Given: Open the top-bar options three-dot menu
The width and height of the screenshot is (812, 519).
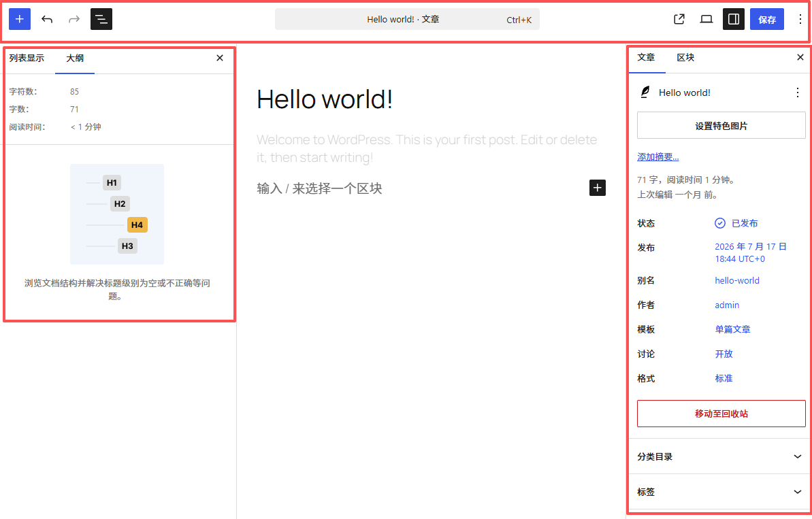Looking at the screenshot, I should click(x=800, y=19).
